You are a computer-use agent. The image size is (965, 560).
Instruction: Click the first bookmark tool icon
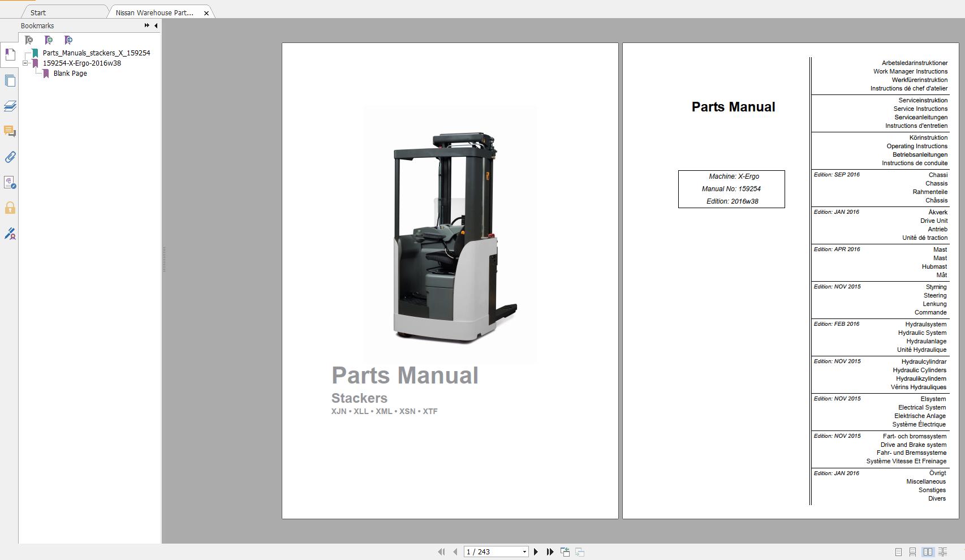point(29,40)
